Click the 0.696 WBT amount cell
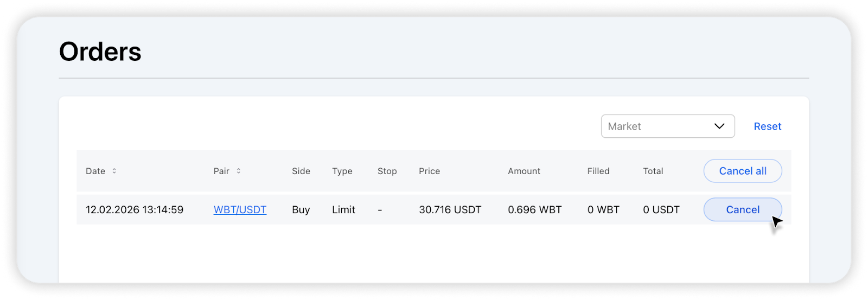The image size is (868, 300). 534,210
